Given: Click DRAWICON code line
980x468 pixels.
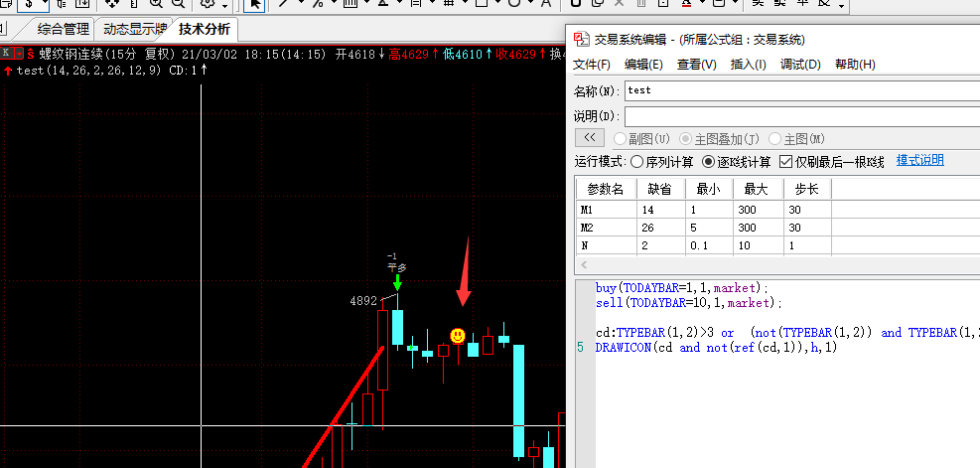Looking at the screenshot, I should point(716,347).
